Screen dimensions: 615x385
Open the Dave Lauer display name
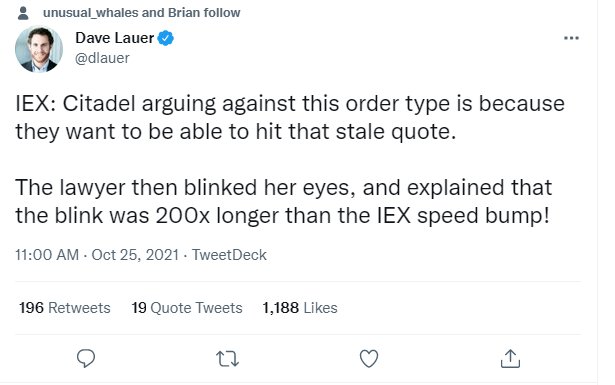click(114, 38)
